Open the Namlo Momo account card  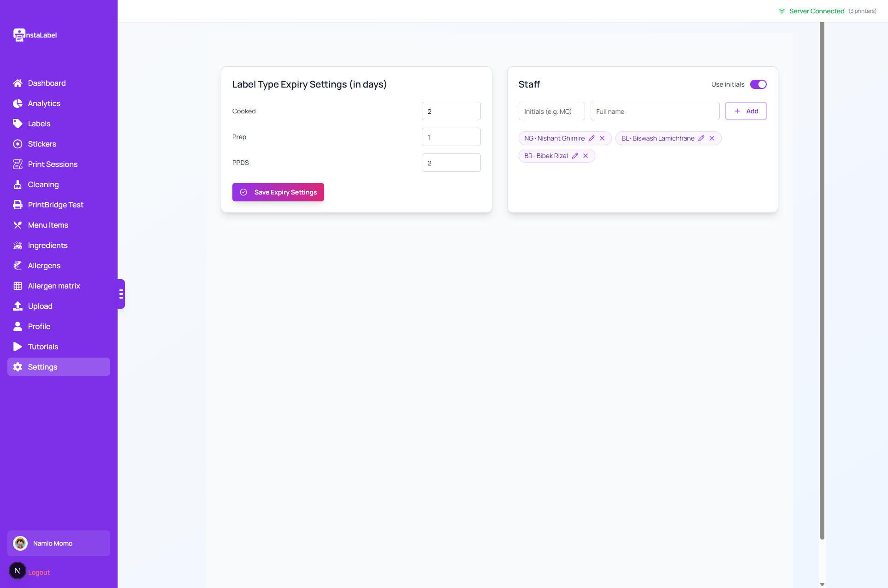59,543
